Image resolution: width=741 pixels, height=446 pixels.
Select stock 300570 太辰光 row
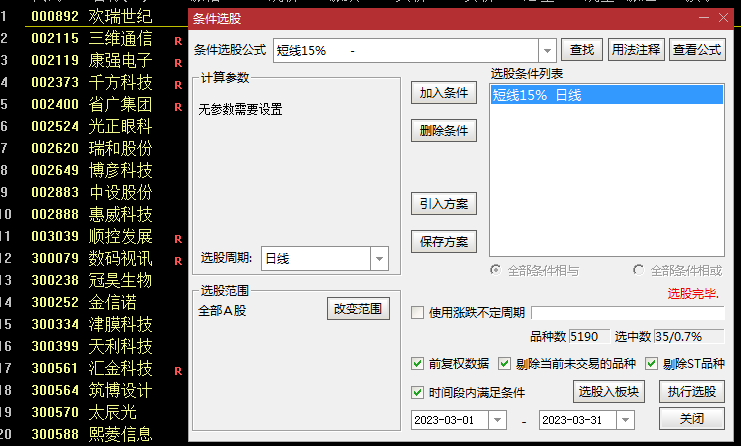click(92, 412)
